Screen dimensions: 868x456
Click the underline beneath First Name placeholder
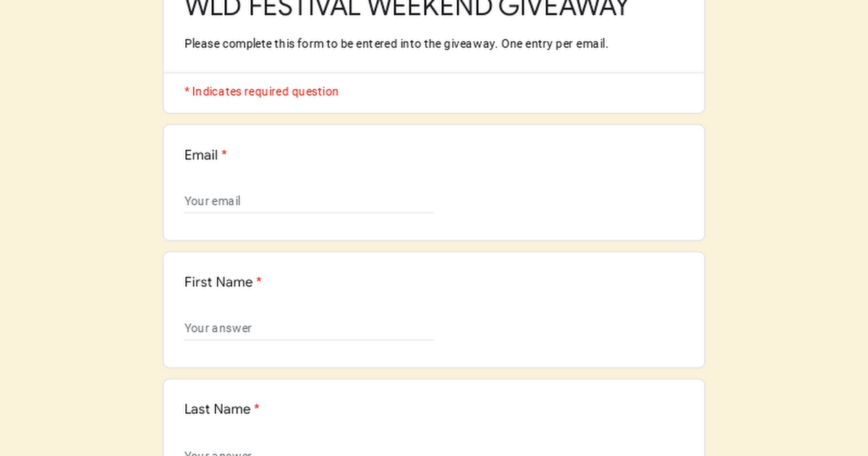[309, 340]
